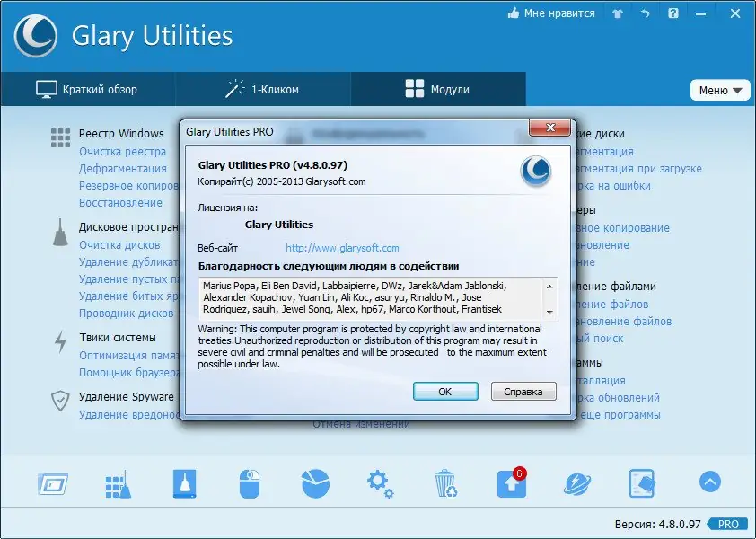
Task: Open 'Удаление пустых папок' link
Action: click(x=129, y=279)
